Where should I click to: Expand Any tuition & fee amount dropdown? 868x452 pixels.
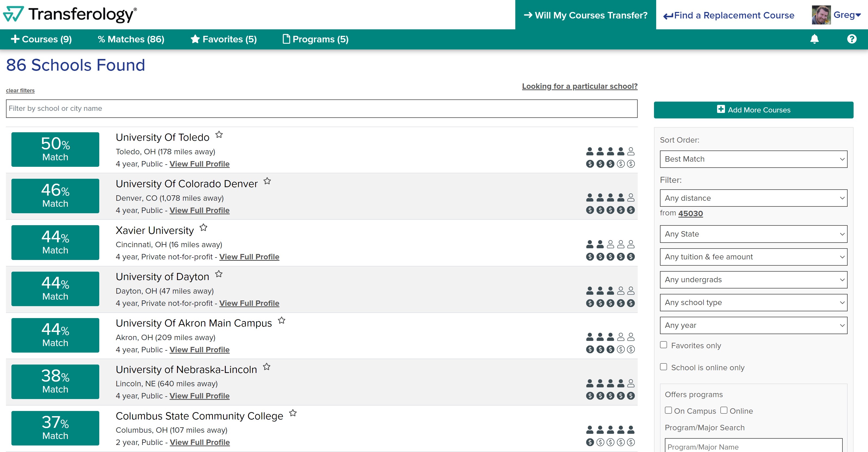(x=754, y=257)
